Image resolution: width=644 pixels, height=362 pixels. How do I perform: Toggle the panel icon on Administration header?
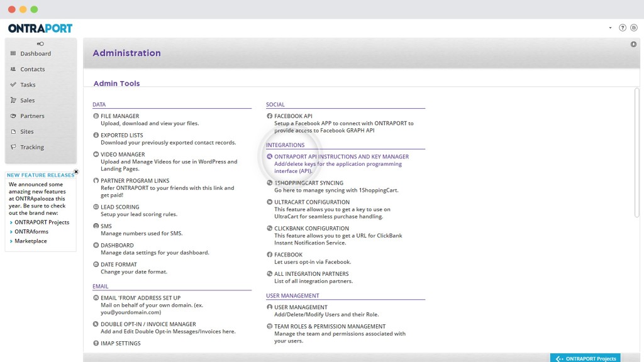coord(633,45)
